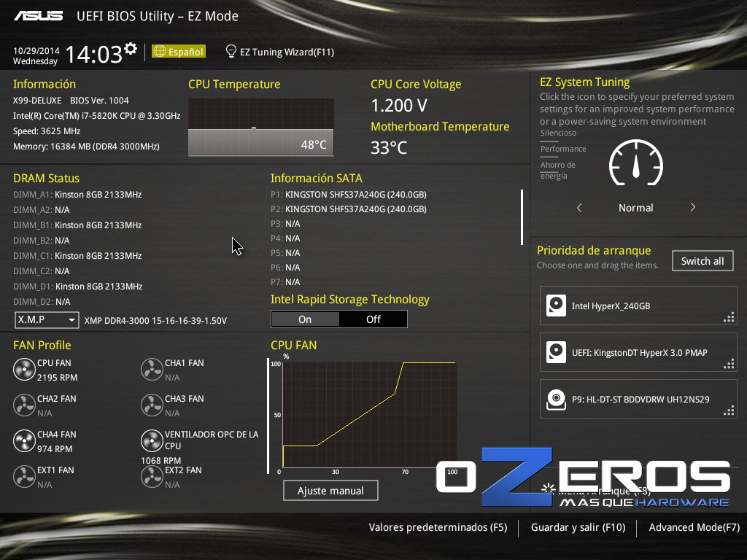Click DIMM_B1 Kinston 8GB 2133MHz row

pos(77,225)
